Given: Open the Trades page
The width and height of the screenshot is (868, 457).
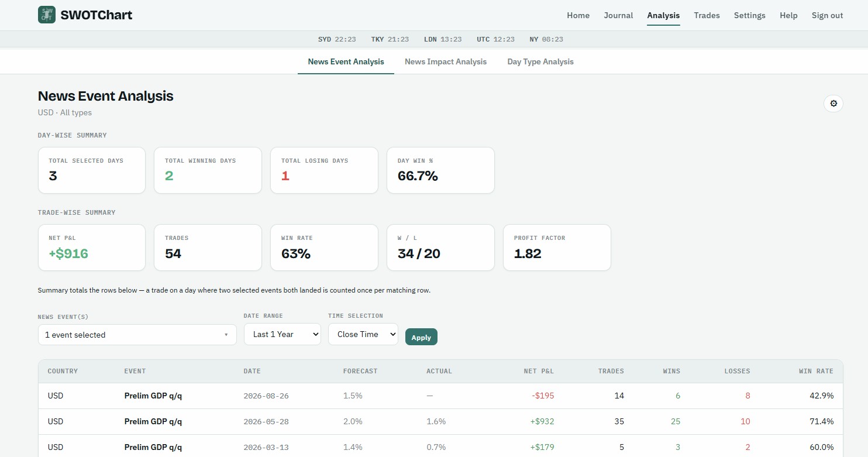Looking at the screenshot, I should pos(707,15).
